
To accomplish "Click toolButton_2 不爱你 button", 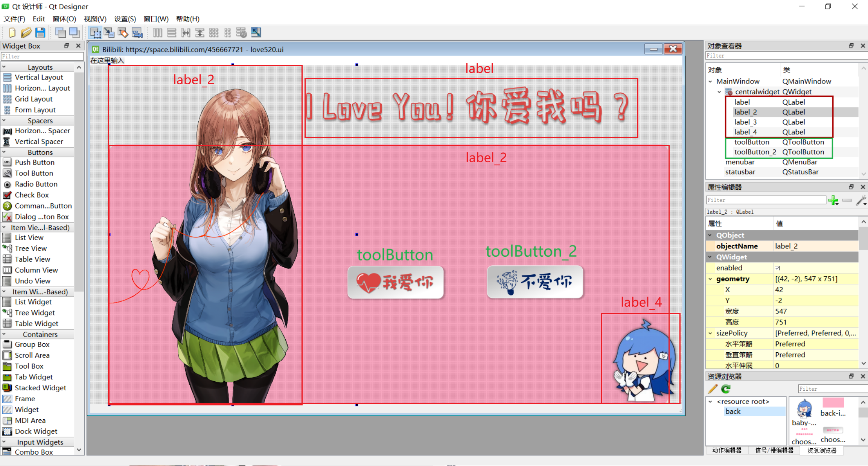I will (534, 282).
